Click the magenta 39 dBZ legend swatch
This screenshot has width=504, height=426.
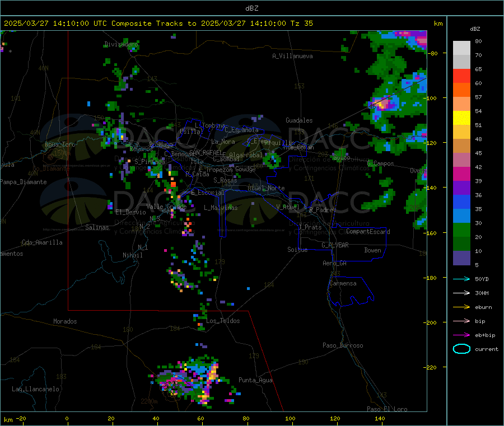tap(461, 174)
